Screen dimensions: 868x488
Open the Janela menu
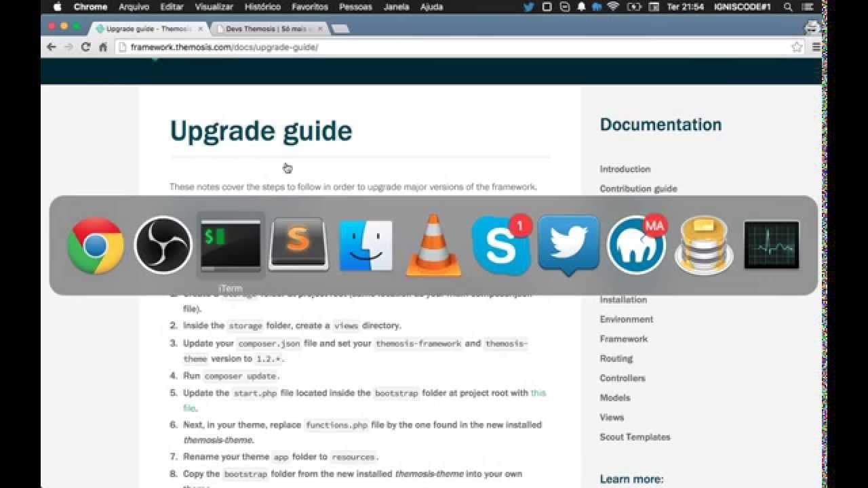coord(396,7)
